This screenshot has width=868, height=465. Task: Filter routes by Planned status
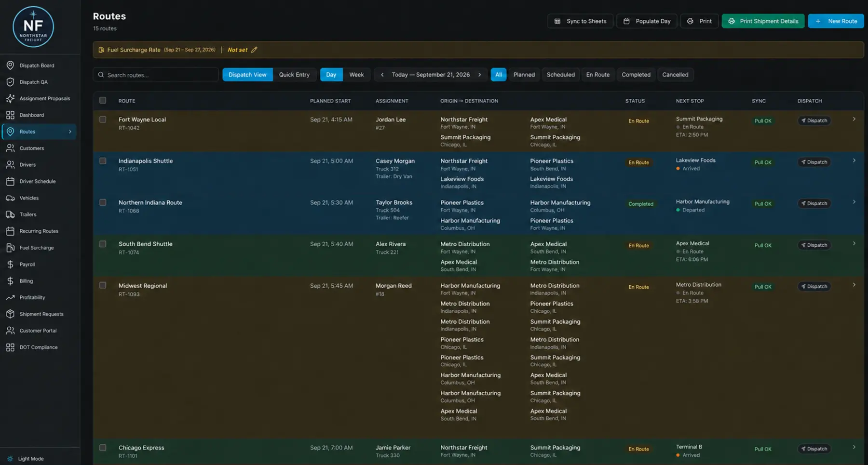point(524,75)
